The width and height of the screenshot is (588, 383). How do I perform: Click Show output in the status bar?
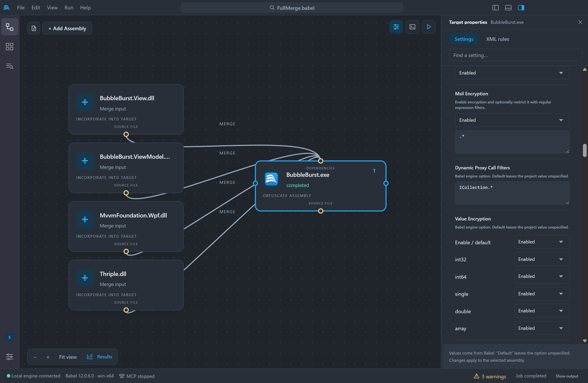(x=567, y=376)
